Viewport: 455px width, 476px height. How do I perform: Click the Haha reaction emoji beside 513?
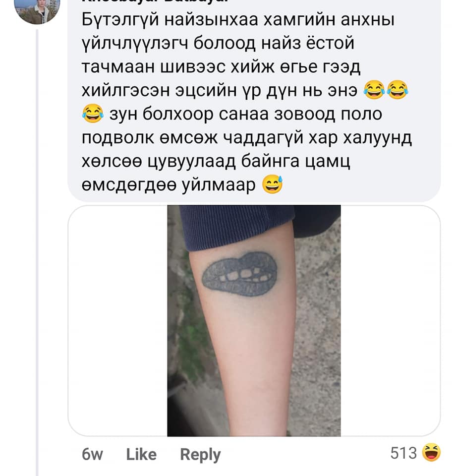click(431, 452)
